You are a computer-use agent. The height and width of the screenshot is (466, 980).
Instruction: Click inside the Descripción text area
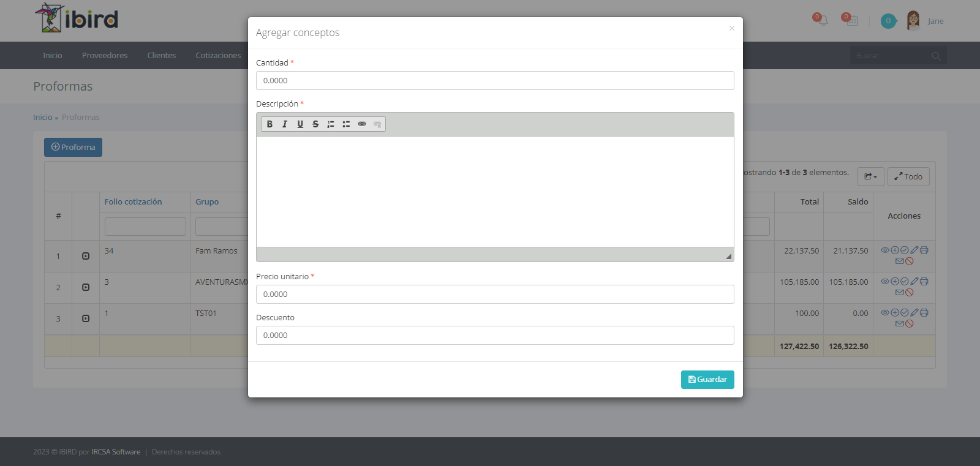(x=495, y=192)
